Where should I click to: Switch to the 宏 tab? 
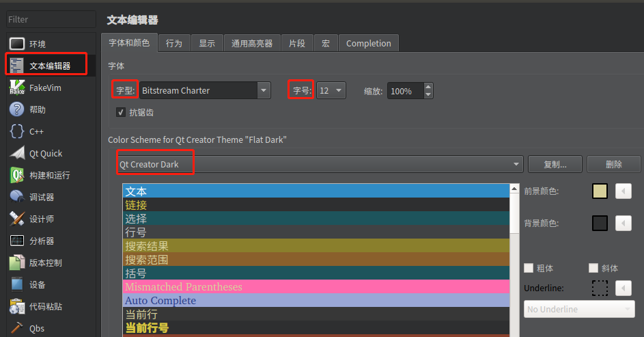click(326, 43)
